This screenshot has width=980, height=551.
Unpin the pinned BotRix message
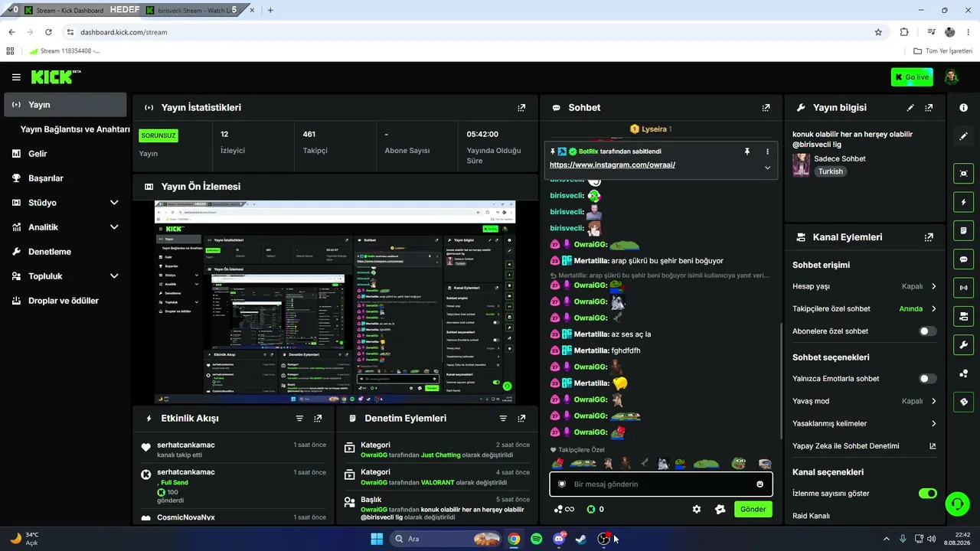[x=746, y=152]
